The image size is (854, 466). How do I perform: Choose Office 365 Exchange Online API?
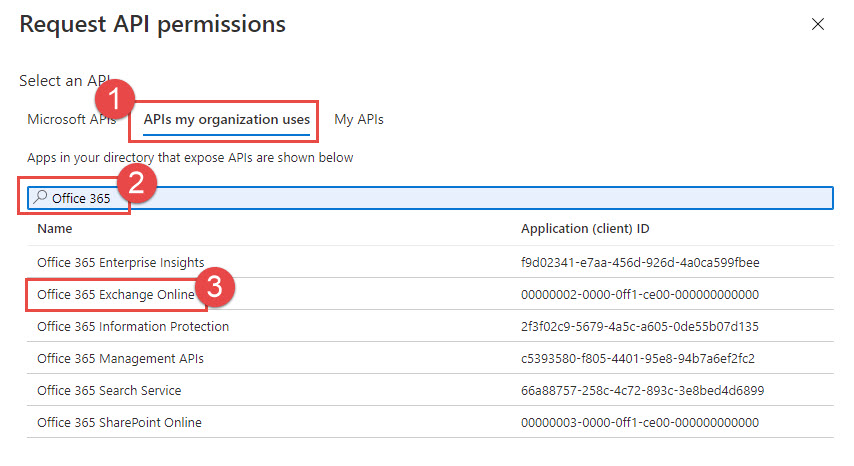pos(116,294)
